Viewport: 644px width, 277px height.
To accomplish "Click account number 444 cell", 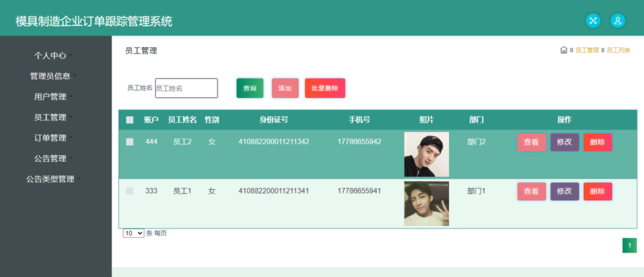I will 151,141.
